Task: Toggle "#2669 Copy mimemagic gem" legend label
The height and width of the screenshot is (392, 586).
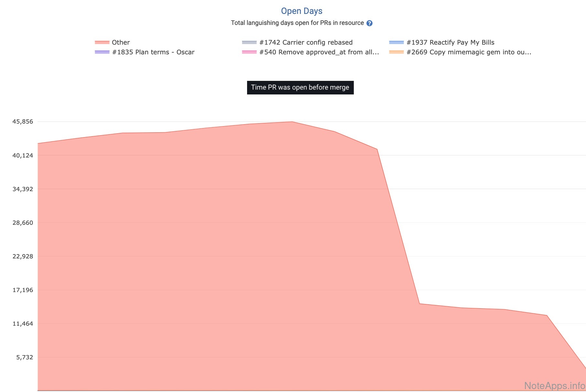Action: click(x=469, y=52)
